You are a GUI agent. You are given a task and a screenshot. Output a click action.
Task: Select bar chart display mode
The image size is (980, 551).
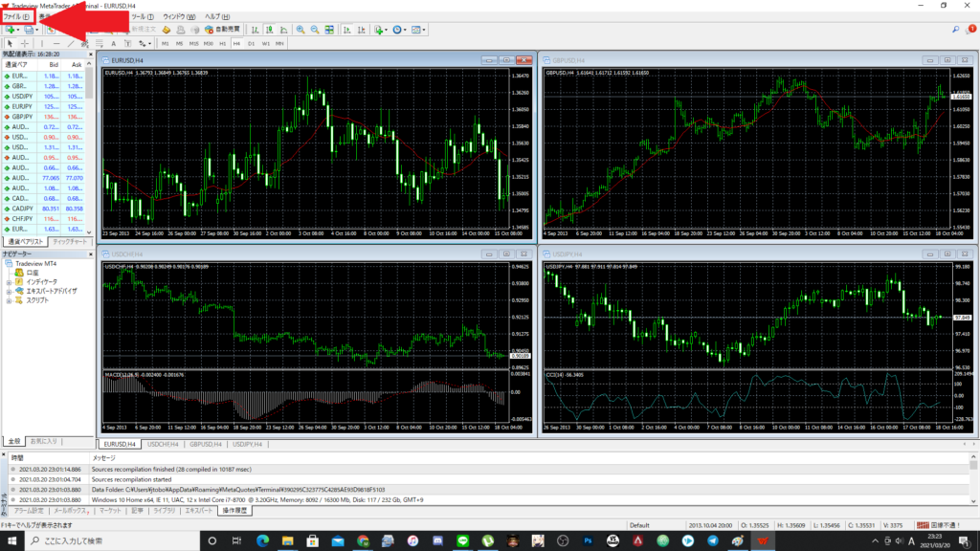coord(255,30)
